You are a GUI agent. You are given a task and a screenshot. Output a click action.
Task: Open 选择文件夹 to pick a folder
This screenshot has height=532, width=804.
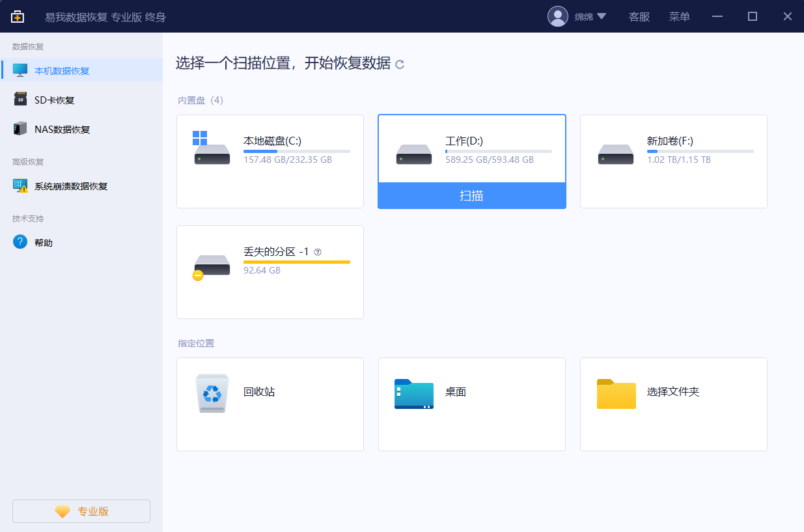(x=673, y=404)
